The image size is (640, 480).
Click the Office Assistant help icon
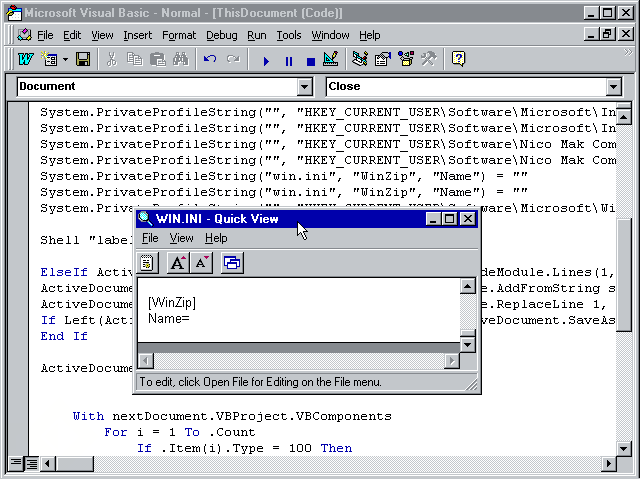pos(458,59)
